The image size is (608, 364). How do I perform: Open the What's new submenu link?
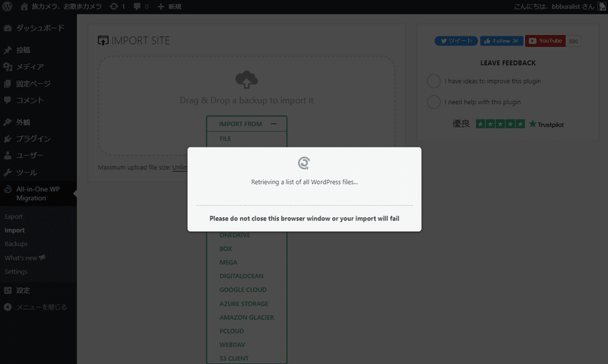(25, 258)
